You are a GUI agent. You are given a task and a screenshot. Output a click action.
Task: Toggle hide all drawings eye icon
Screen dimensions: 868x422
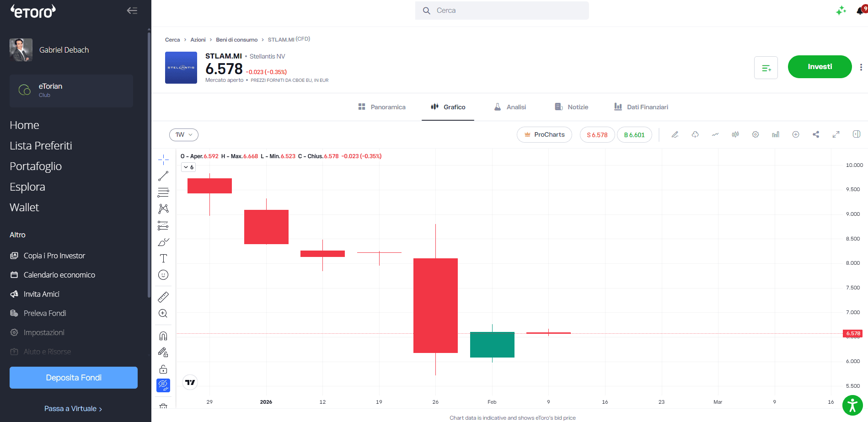tap(163, 385)
